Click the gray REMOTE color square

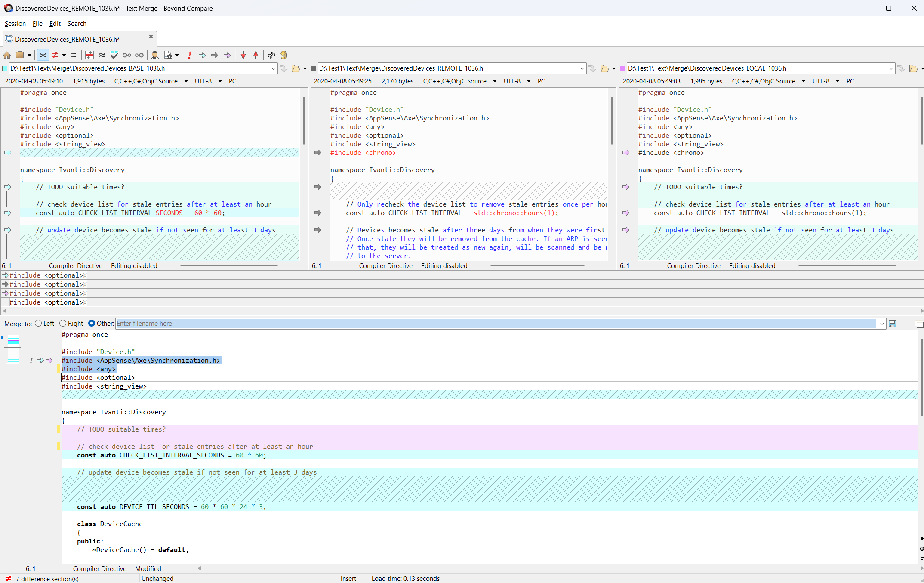[314, 68]
